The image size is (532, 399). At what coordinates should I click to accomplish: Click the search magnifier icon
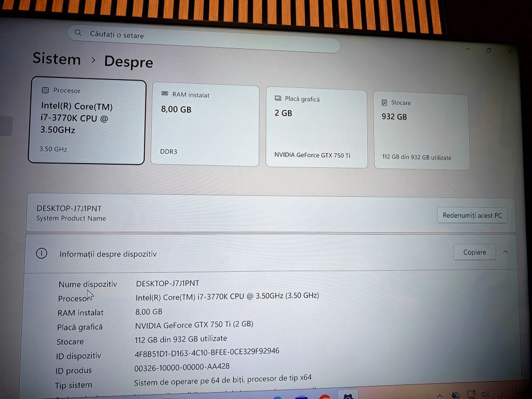[x=78, y=32]
